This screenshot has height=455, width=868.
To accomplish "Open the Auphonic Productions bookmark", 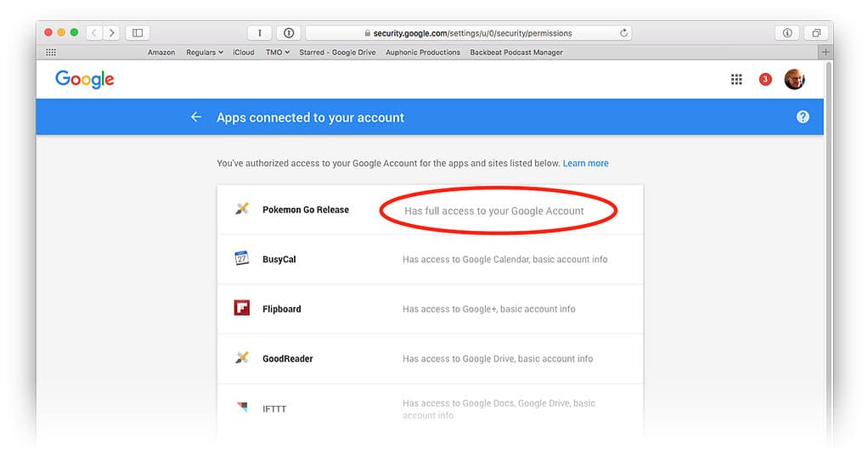I will (x=423, y=52).
